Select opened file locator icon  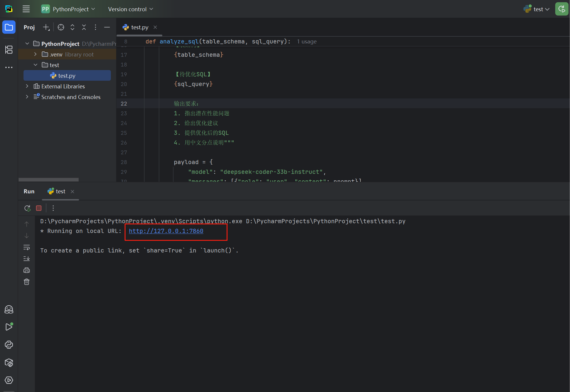[61, 27]
